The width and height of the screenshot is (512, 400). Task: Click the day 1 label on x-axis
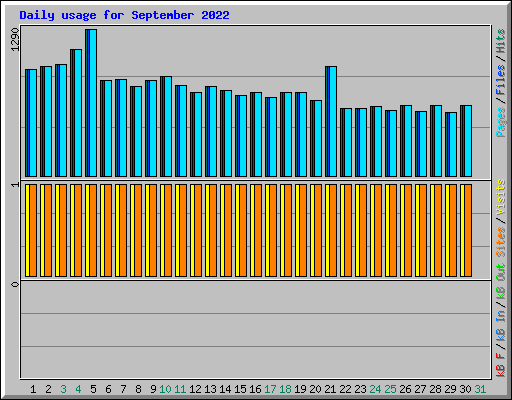[x=33, y=389]
